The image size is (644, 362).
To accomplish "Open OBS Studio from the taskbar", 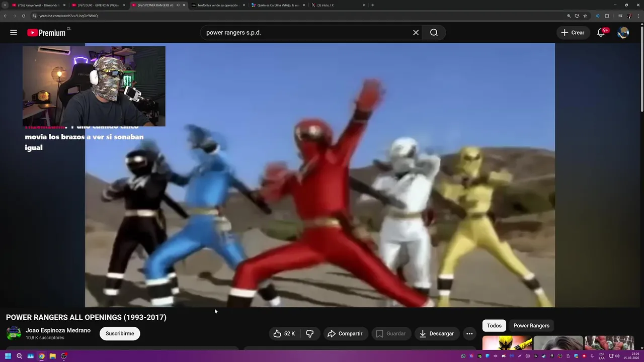I will point(64,356).
